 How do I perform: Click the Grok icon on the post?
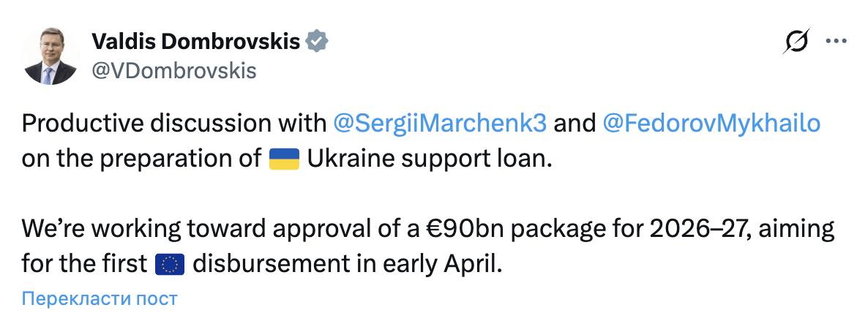(x=796, y=42)
